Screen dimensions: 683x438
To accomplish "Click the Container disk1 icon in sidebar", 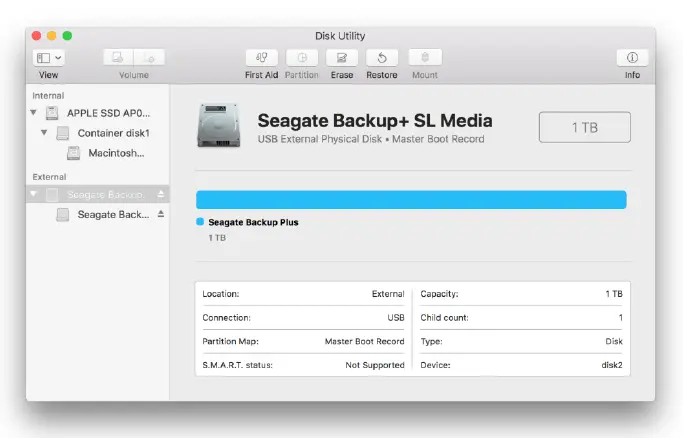I will click(63, 133).
